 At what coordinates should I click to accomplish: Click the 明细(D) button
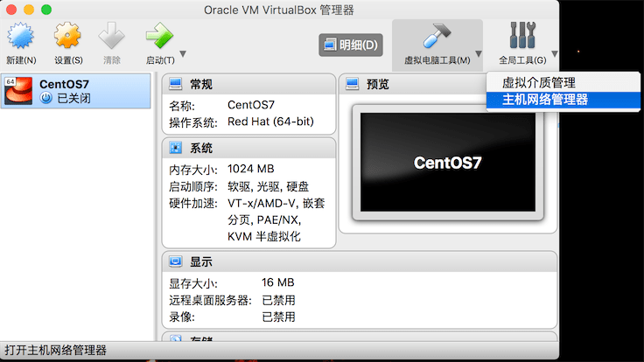(351, 45)
